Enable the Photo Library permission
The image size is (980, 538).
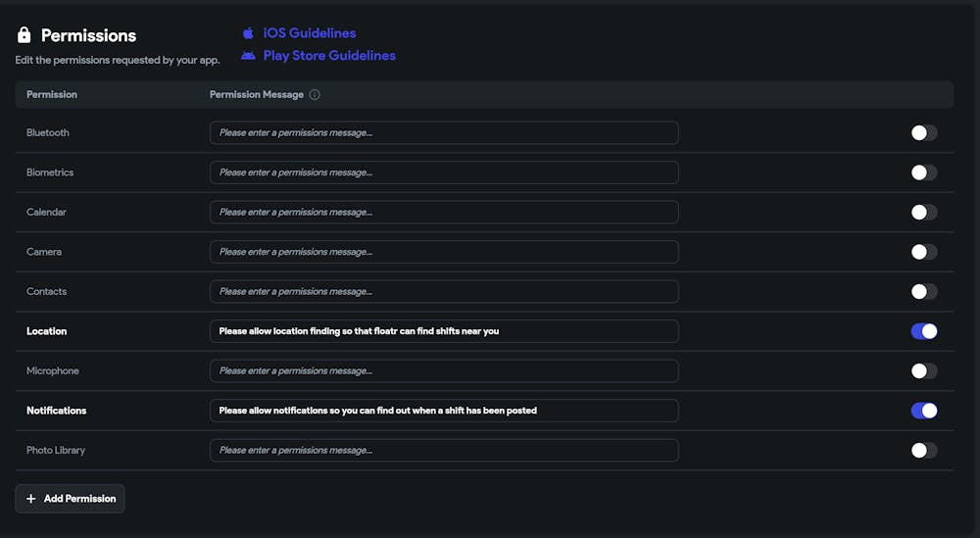[923, 451]
